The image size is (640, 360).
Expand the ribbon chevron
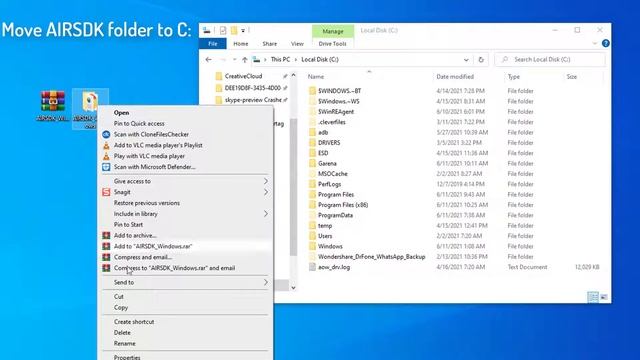tap(595, 43)
